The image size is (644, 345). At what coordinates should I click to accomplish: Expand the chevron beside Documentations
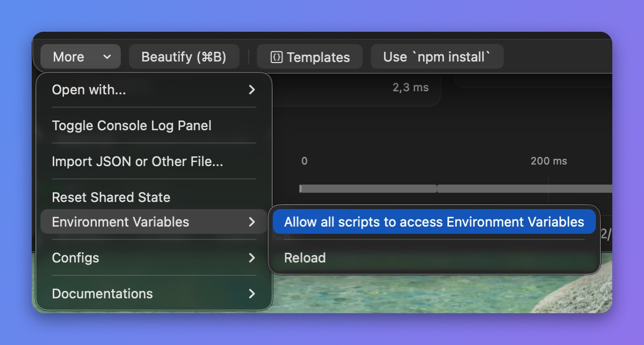pos(251,293)
